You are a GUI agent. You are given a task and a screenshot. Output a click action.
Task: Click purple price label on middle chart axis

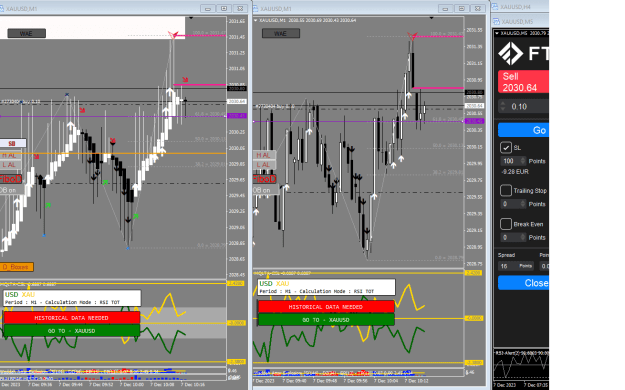[x=474, y=121]
